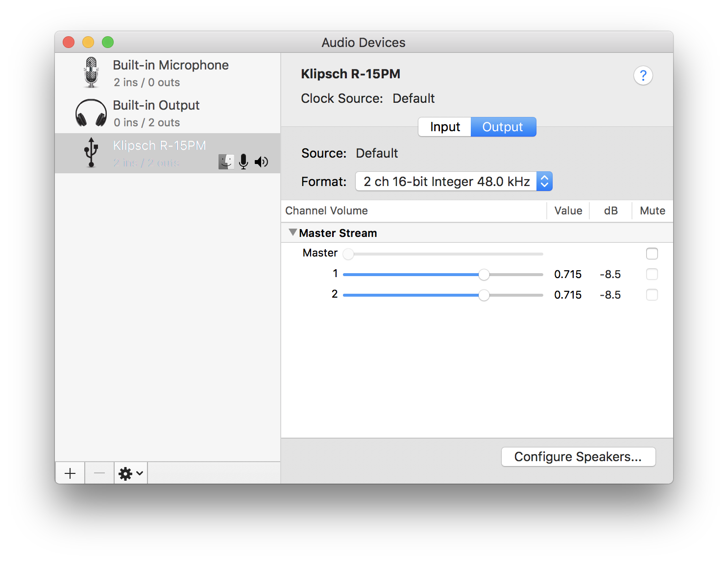Click the Finder-face icon on the Klipsch row
The width and height of the screenshot is (728, 562).
(226, 162)
